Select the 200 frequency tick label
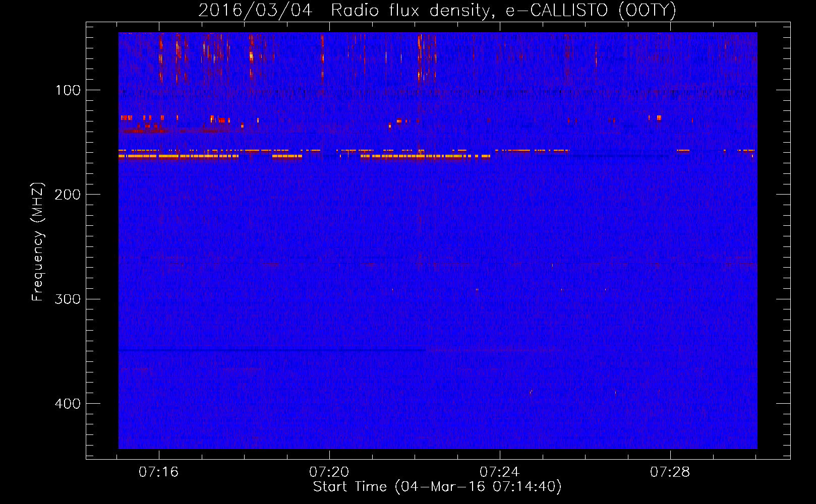This screenshot has width=816, height=504. point(68,195)
